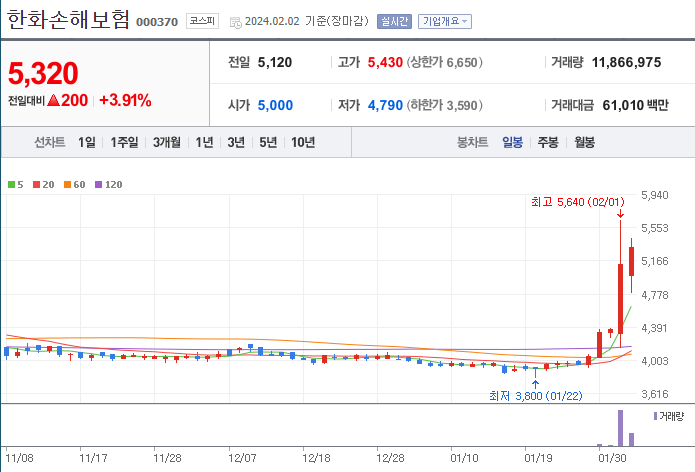Click the +3.91% change percentage
695x472 pixels.
pos(125,101)
